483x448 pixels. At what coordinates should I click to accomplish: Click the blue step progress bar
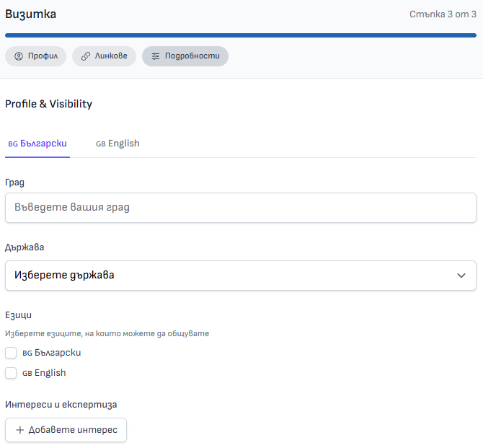click(x=241, y=35)
